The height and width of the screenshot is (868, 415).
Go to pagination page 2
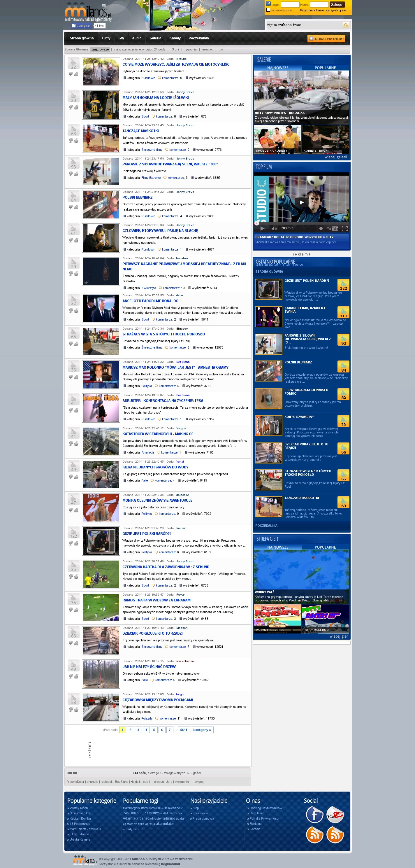130,730
